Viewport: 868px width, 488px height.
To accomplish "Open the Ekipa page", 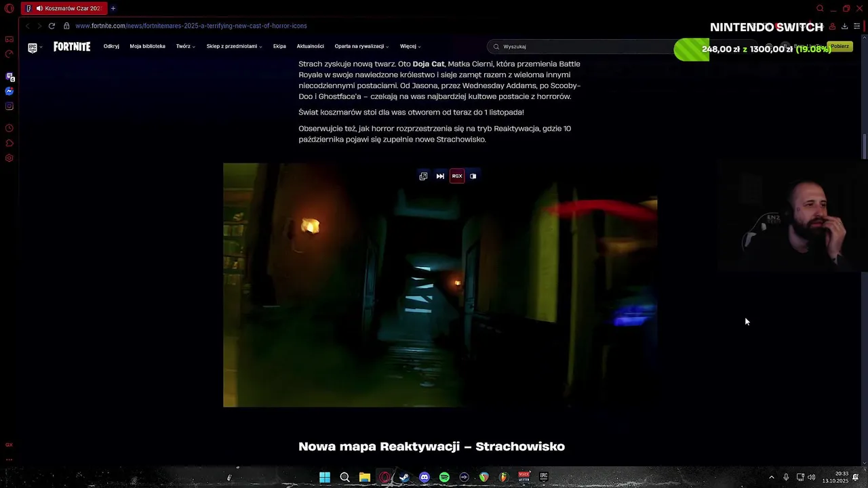I will click(x=279, y=47).
